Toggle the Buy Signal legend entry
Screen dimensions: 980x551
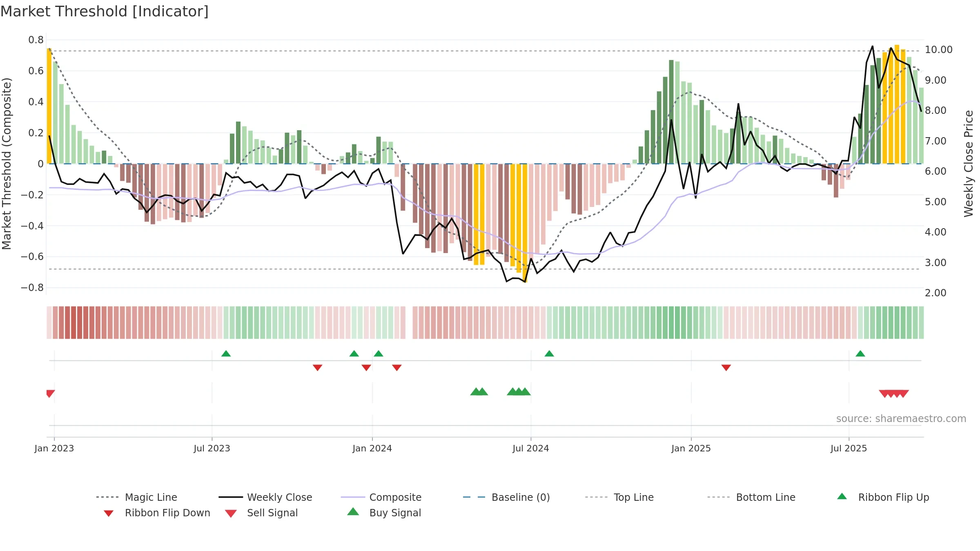384,513
